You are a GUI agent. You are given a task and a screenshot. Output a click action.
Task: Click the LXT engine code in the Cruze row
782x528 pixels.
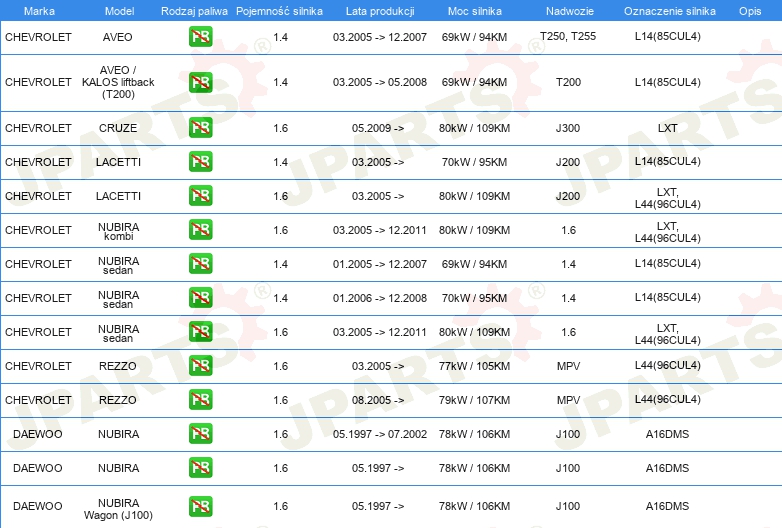(667, 128)
